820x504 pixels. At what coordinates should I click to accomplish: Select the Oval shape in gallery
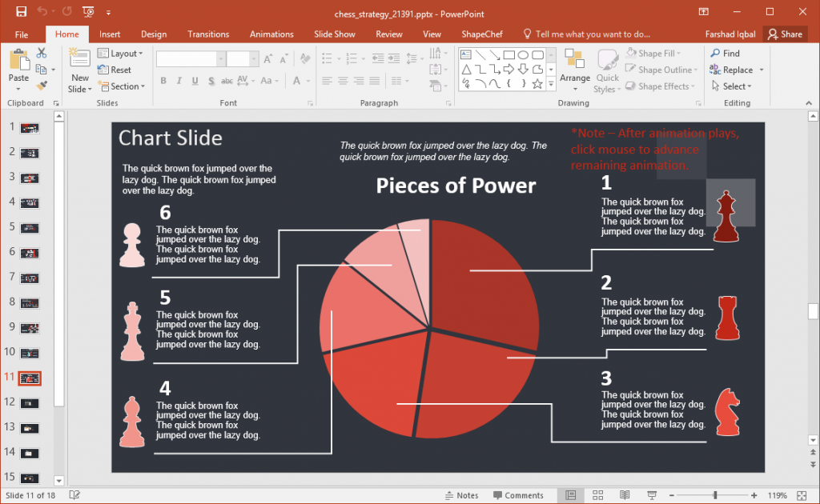pyautogui.click(x=522, y=55)
